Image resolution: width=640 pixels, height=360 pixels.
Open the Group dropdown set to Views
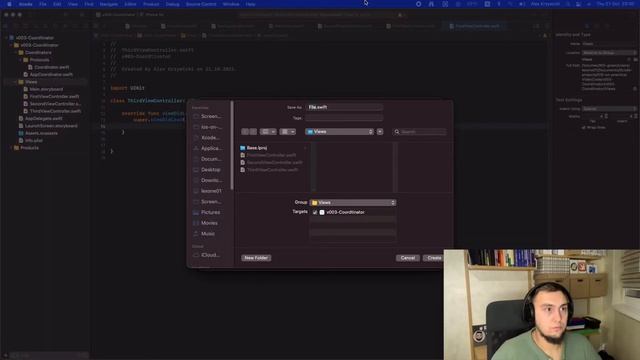tap(353, 202)
